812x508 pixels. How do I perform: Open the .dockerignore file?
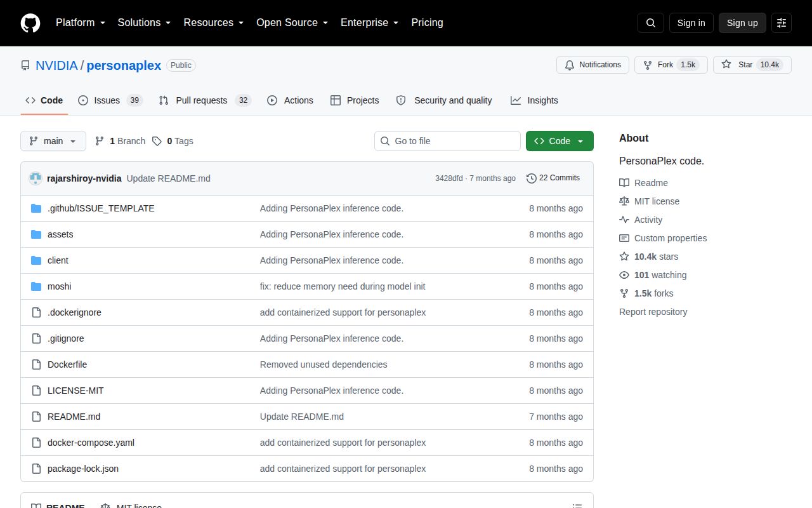[x=74, y=312]
